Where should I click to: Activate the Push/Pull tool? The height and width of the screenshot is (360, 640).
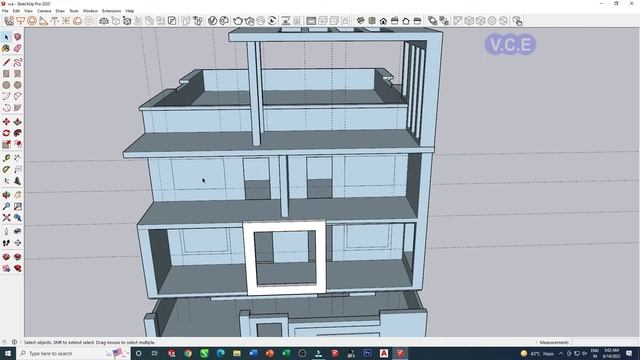click(x=18, y=122)
